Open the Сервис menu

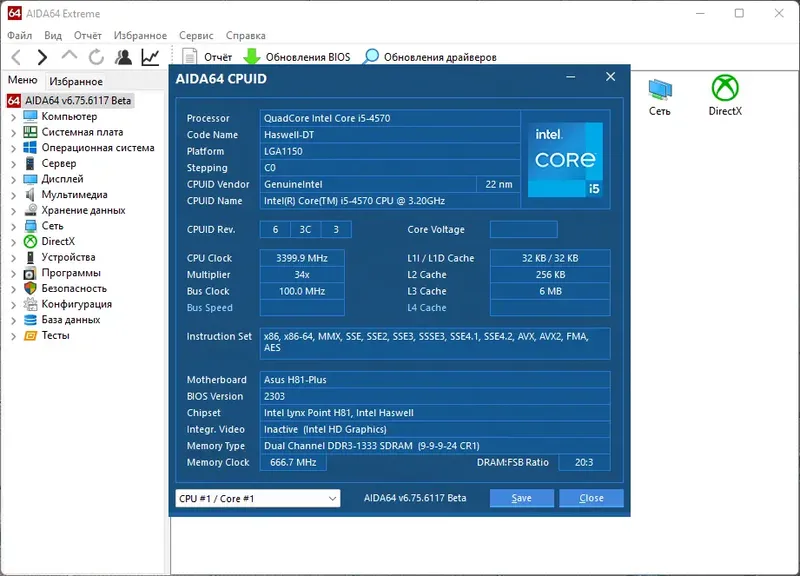coord(196,35)
